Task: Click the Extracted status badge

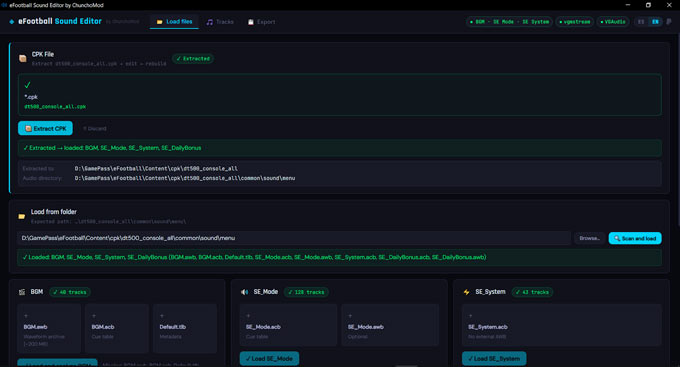Action: pyautogui.click(x=193, y=59)
